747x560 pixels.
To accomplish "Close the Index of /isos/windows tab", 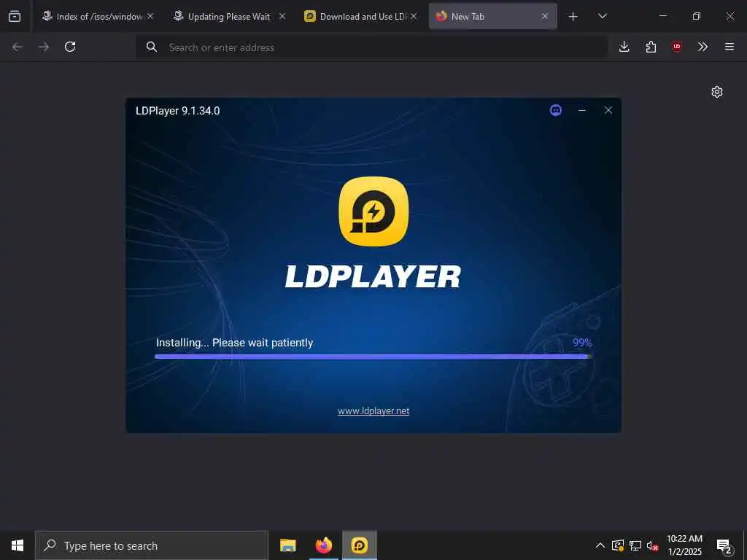I will (150, 16).
